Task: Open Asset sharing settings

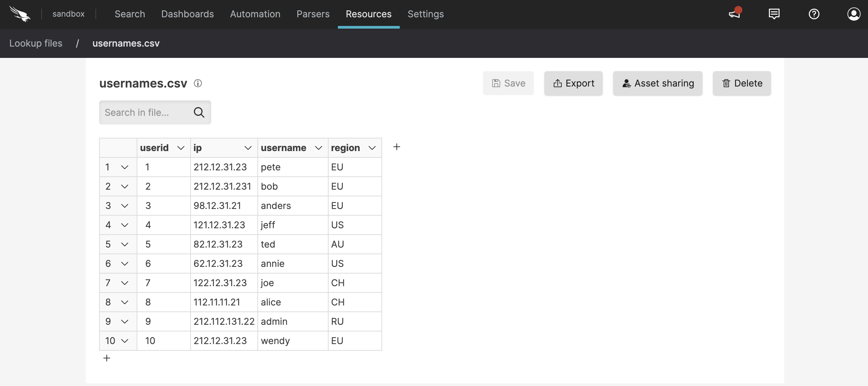Action: 657,83
